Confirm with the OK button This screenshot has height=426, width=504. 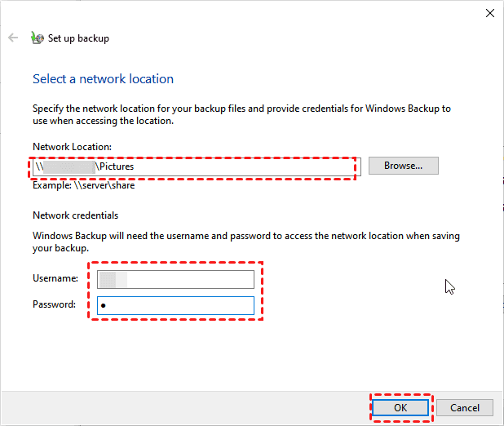coord(400,407)
